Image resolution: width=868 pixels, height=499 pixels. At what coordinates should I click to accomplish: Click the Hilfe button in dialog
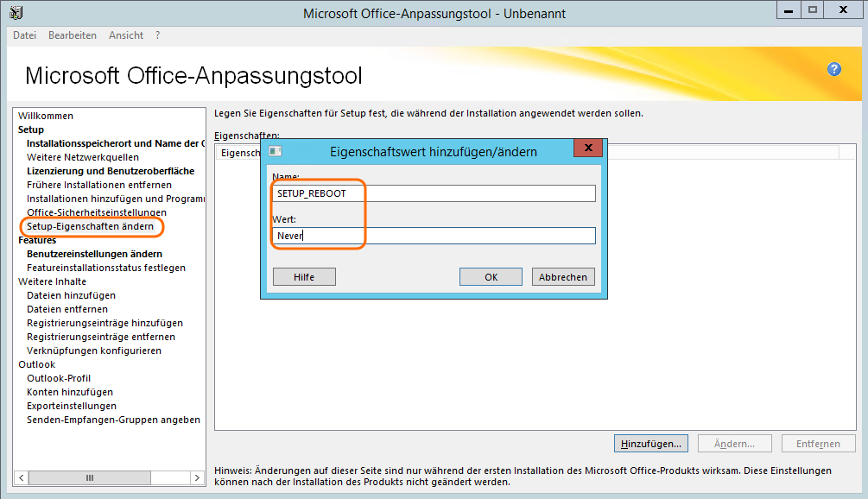[x=304, y=277]
